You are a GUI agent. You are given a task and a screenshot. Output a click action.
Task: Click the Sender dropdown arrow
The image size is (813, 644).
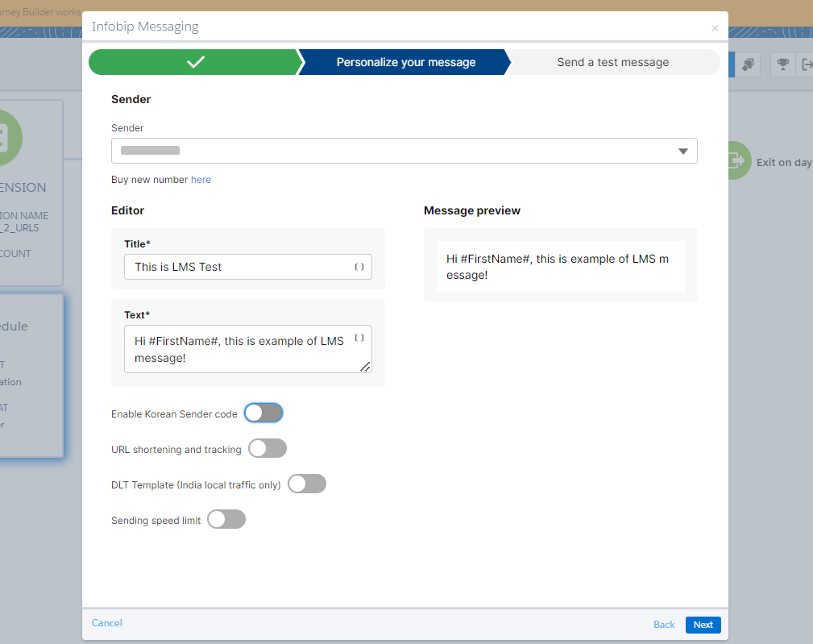click(x=682, y=151)
